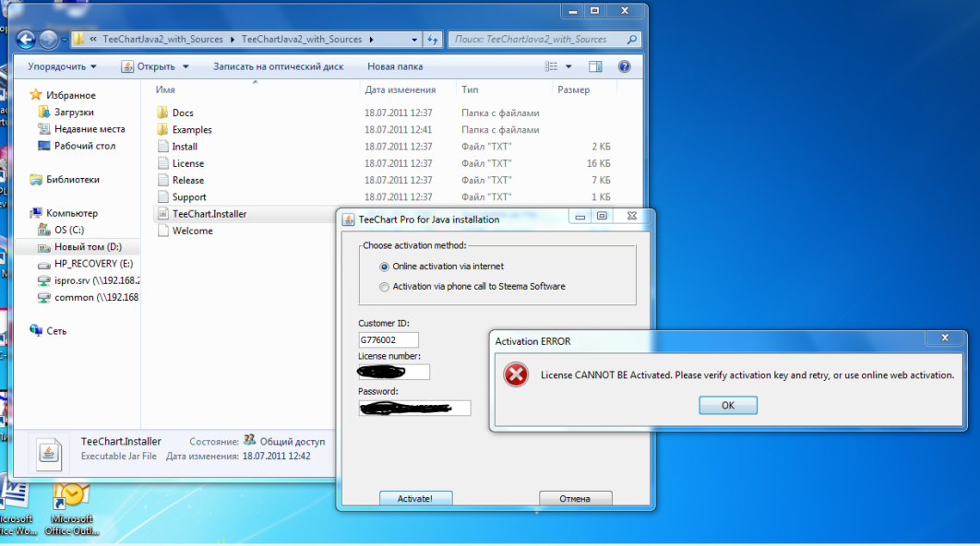Sort by Тип column header
980x546 pixels.
[470, 89]
